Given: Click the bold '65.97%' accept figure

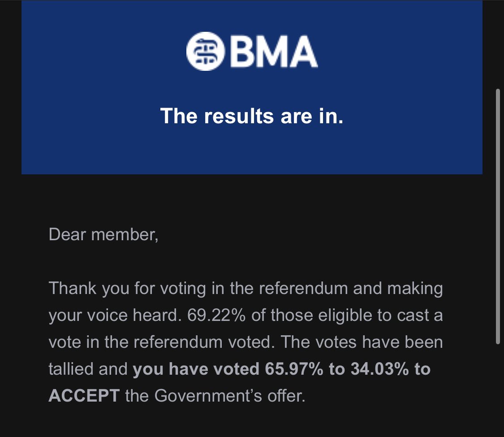Looking at the screenshot, I should (294, 369).
